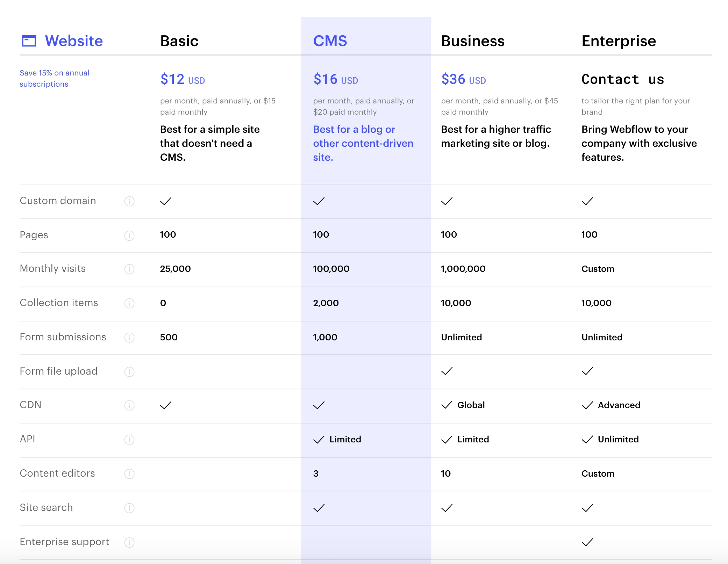The height and width of the screenshot is (564, 728).
Task: Click the Website section title
Action: coord(74,41)
